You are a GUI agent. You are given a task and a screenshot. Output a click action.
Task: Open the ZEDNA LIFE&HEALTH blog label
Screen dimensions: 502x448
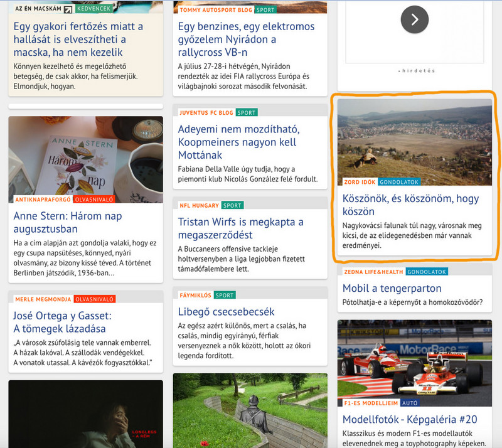(373, 272)
